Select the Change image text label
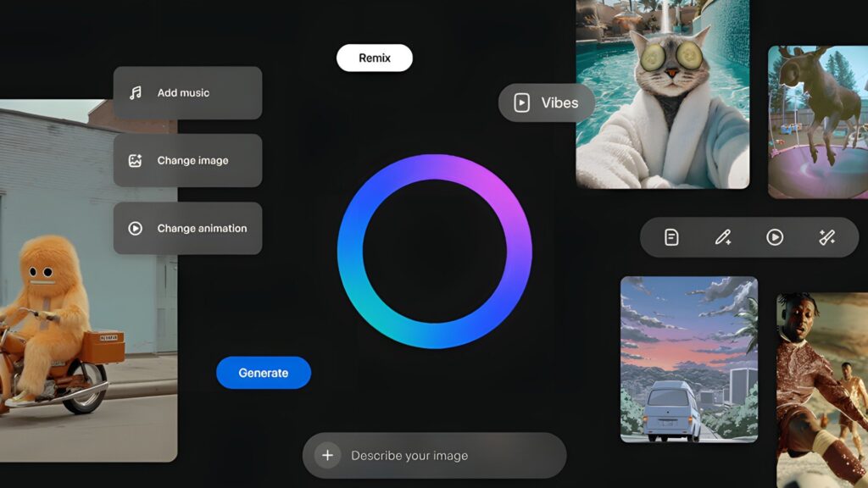 (192, 161)
